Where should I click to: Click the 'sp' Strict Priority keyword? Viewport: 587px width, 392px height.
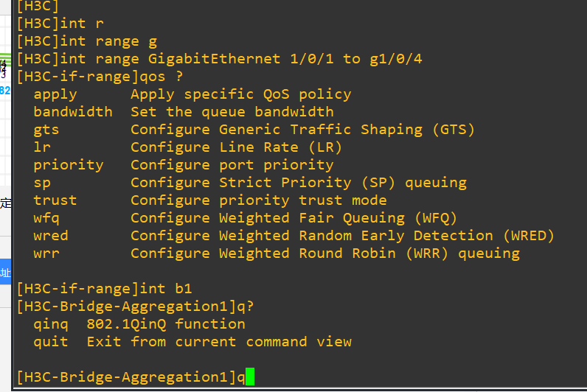[x=41, y=183]
